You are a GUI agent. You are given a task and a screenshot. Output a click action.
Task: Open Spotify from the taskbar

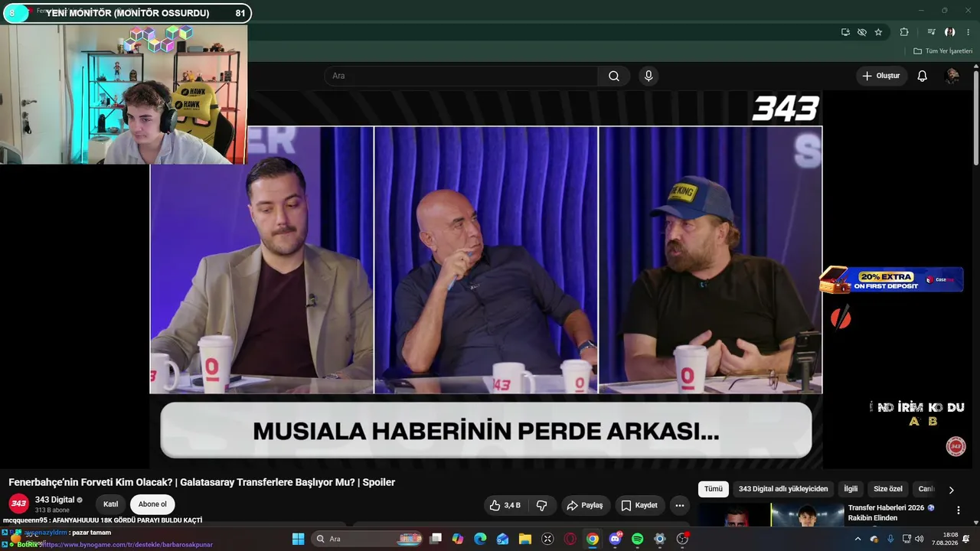637,539
